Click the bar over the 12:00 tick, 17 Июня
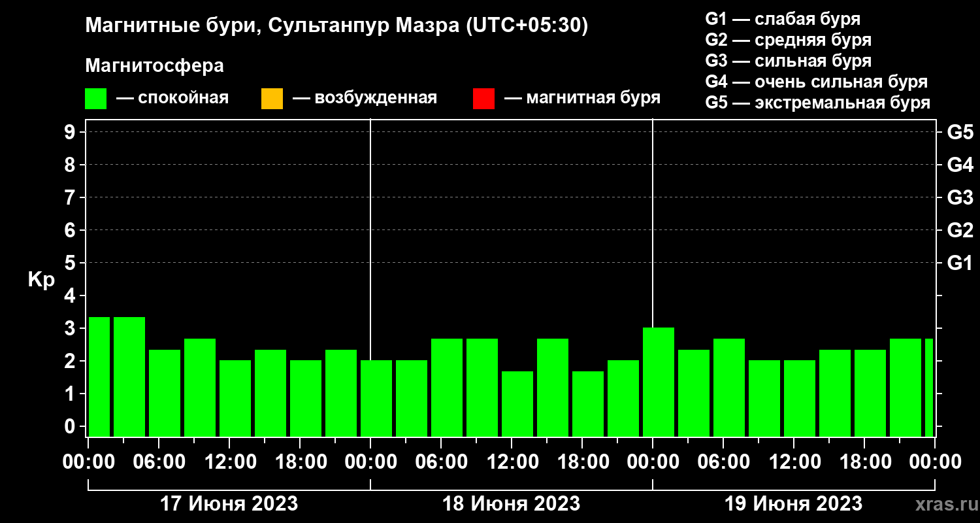Screen dimensions: 980x523 pyautogui.click(x=235, y=398)
